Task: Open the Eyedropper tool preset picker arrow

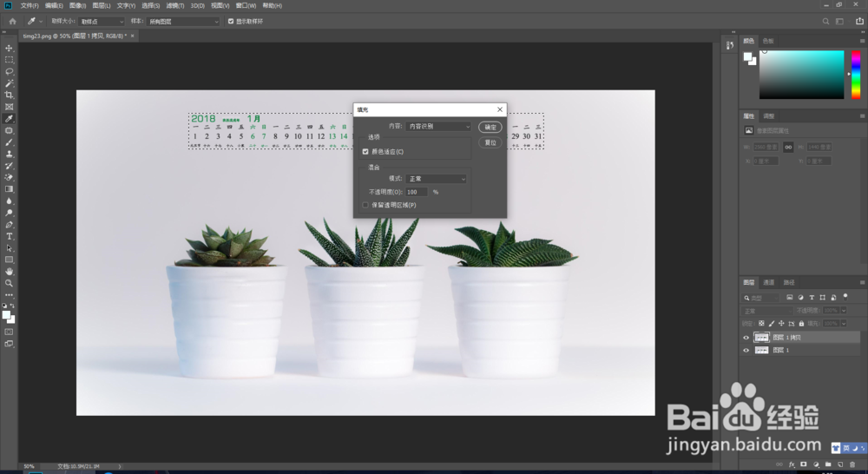Action: coord(41,22)
